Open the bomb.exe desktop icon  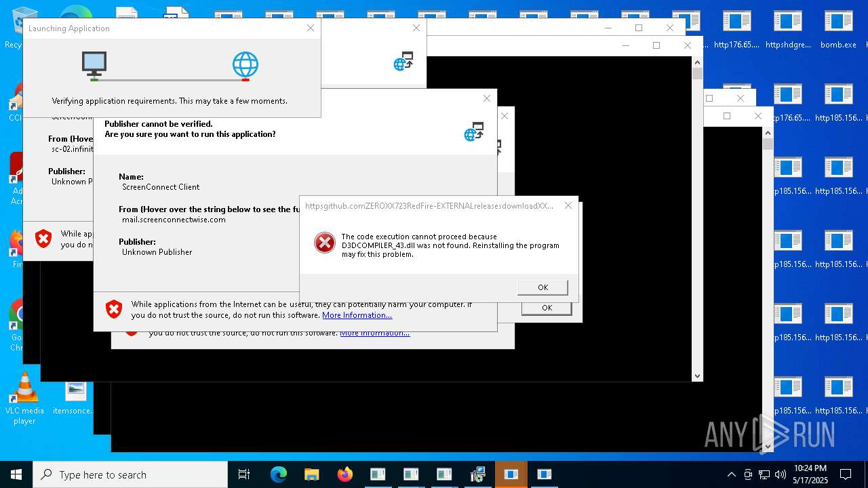click(838, 30)
